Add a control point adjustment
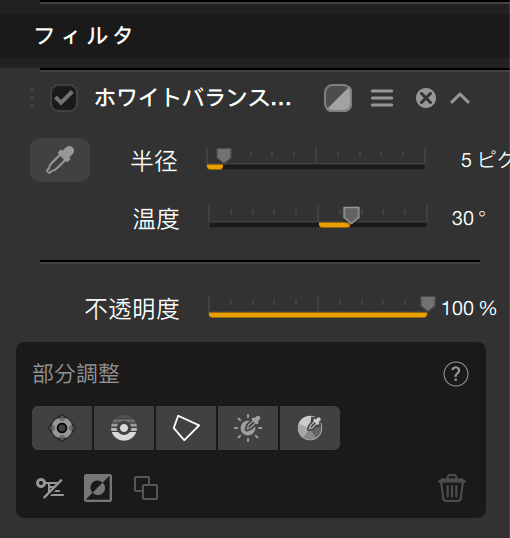The height and width of the screenshot is (538, 510). (x=62, y=428)
